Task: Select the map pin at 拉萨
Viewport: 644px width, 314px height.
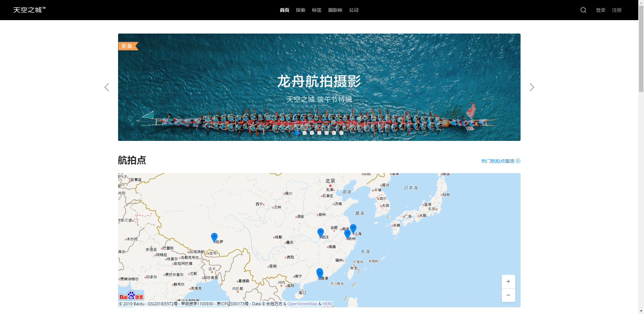Action: pyautogui.click(x=214, y=237)
